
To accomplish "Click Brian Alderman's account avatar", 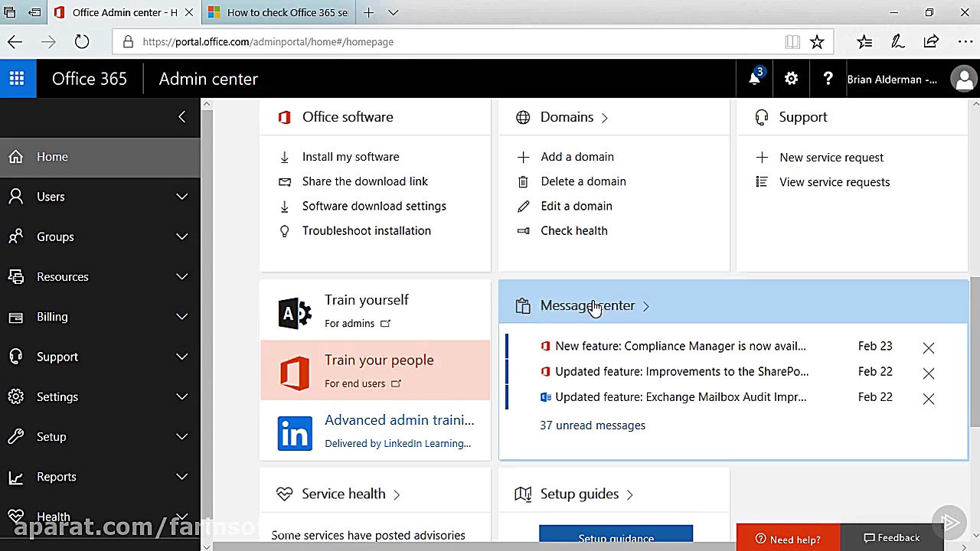I will point(963,79).
